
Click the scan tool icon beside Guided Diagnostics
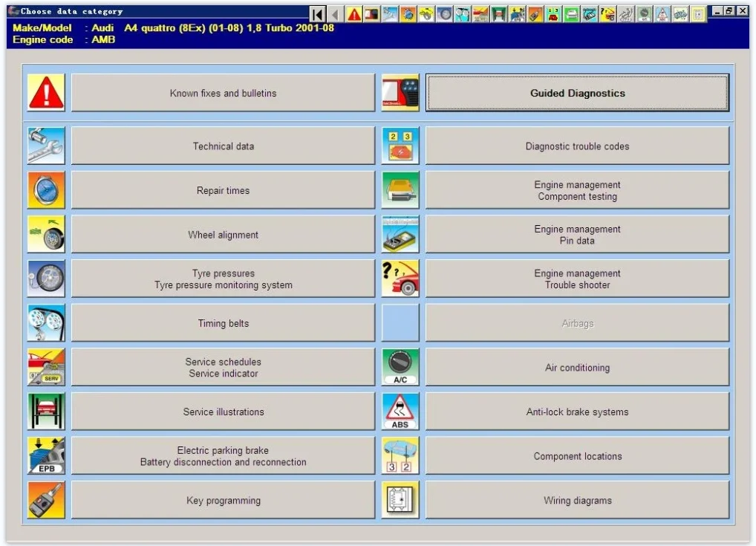point(400,93)
